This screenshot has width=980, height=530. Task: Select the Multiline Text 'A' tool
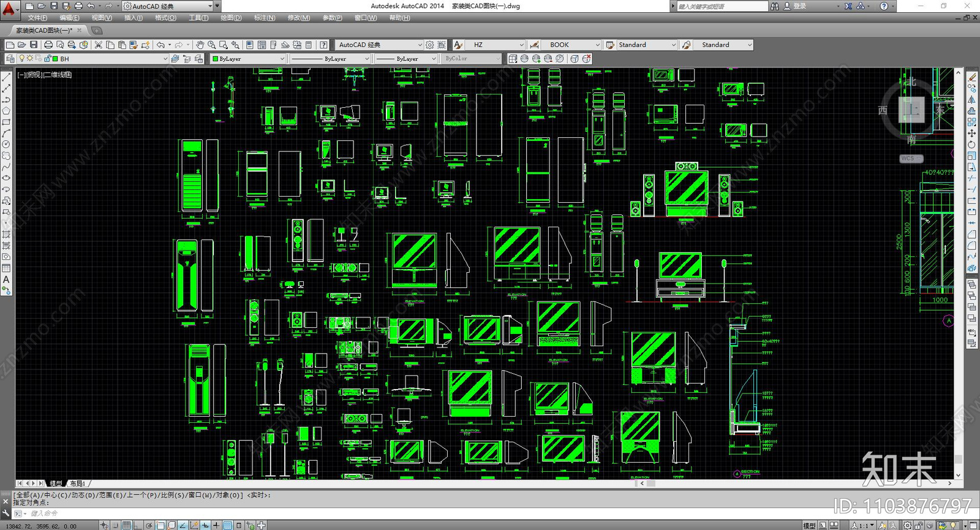(6, 279)
